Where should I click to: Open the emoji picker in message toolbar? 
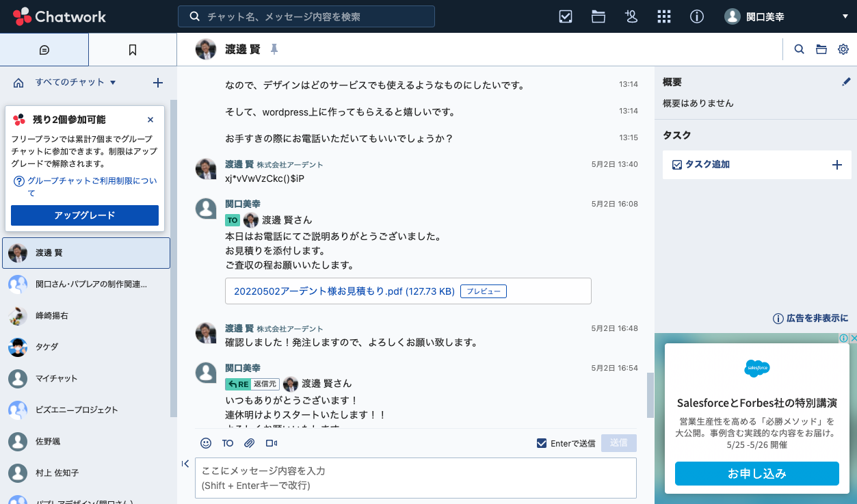click(205, 443)
